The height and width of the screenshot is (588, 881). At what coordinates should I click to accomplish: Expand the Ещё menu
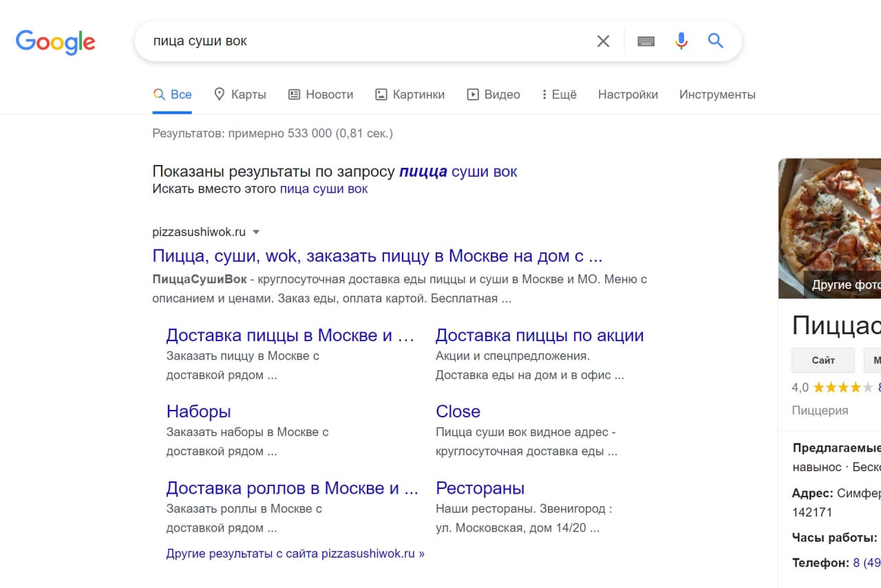click(x=559, y=94)
